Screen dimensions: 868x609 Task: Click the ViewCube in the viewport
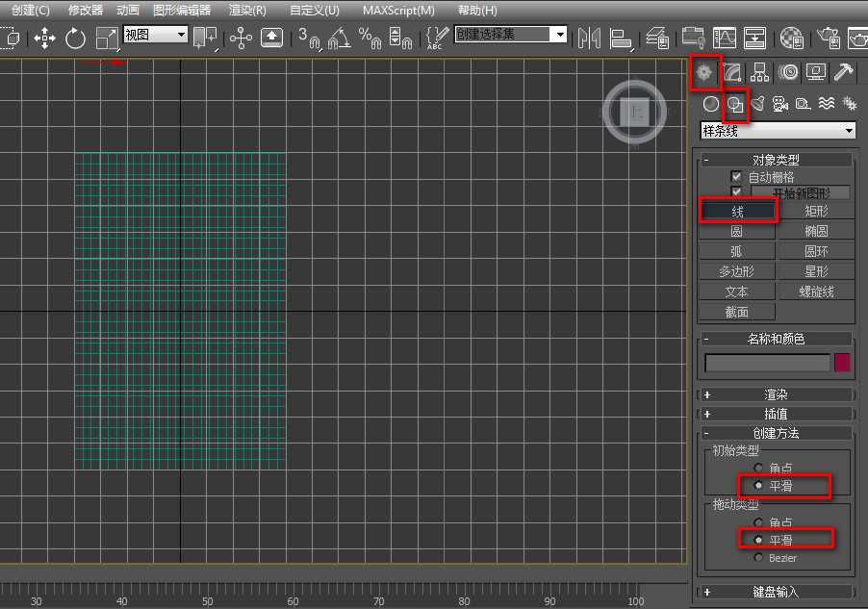point(635,113)
